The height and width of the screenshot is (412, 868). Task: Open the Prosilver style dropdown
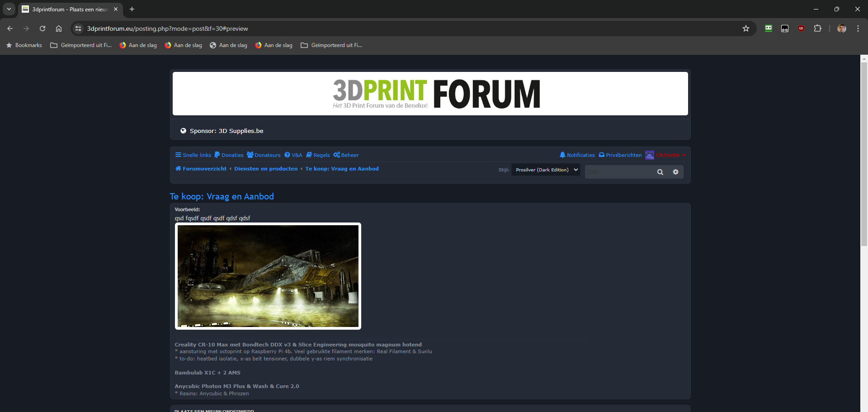tap(546, 170)
